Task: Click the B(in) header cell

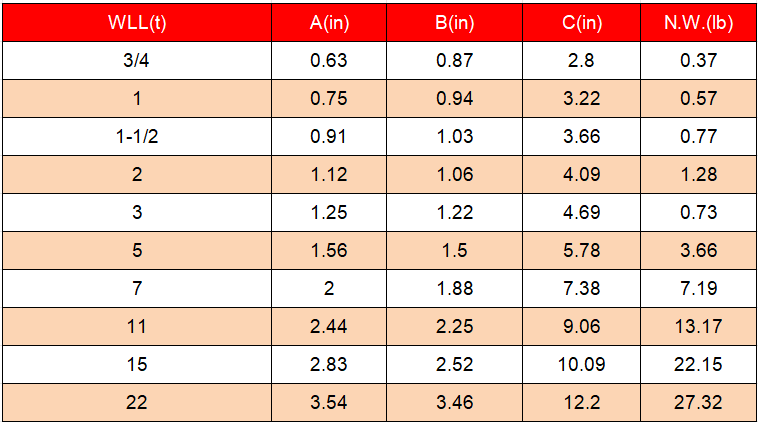Action: pyautogui.click(x=454, y=24)
